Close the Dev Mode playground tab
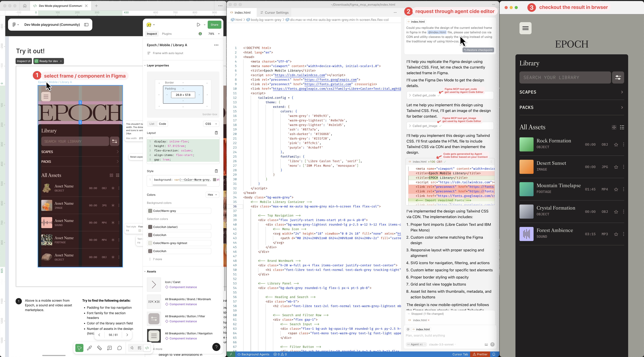The width and height of the screenshot is (644, 357). point(86,6)
